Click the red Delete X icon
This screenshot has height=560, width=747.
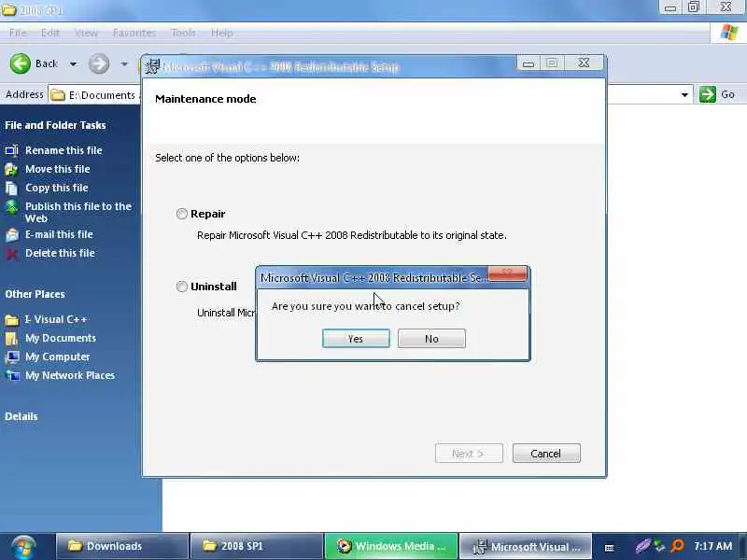(x=12, y=254)
